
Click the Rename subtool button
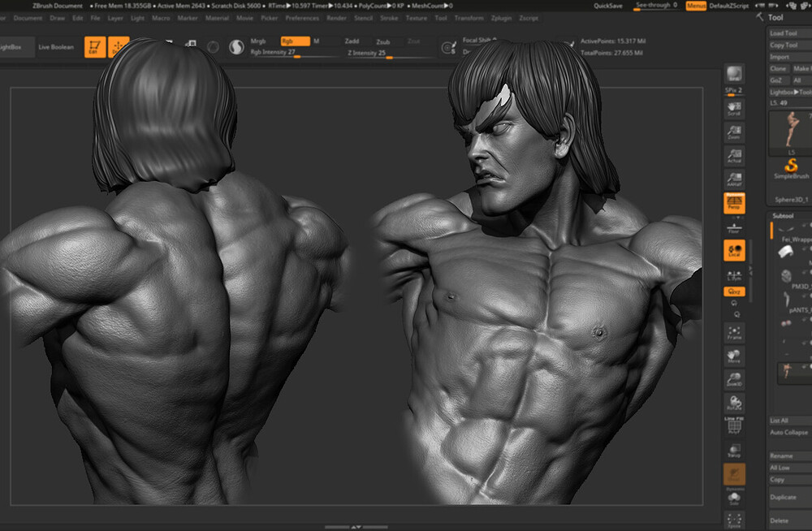point(789,455)
